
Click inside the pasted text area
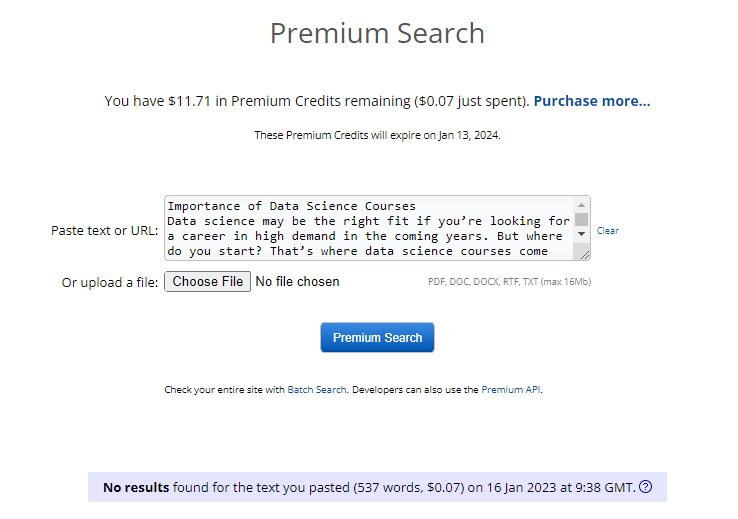tap(368, 228)
